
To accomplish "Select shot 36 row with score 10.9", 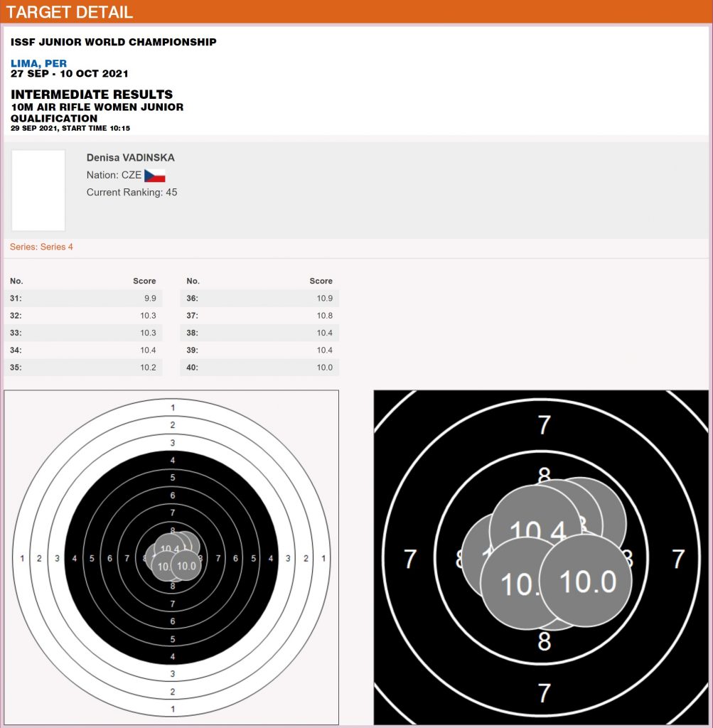I will tap(259, 298).
